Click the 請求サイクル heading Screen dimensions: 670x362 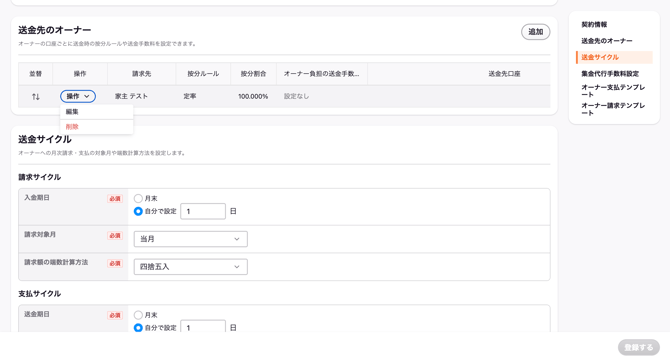39,177
